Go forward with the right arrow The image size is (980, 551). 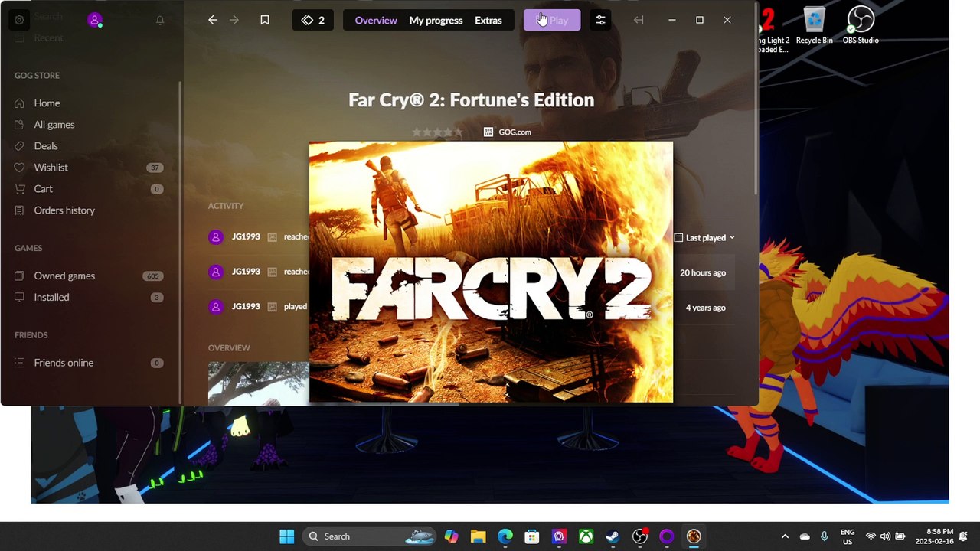click(x=234, y=20)
